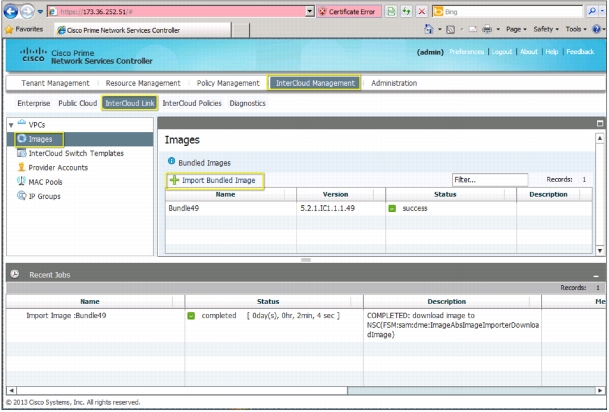The height and width of the screenshot is (412, 609).
Task: Click the Logout link
Action: tap(502, 52)
